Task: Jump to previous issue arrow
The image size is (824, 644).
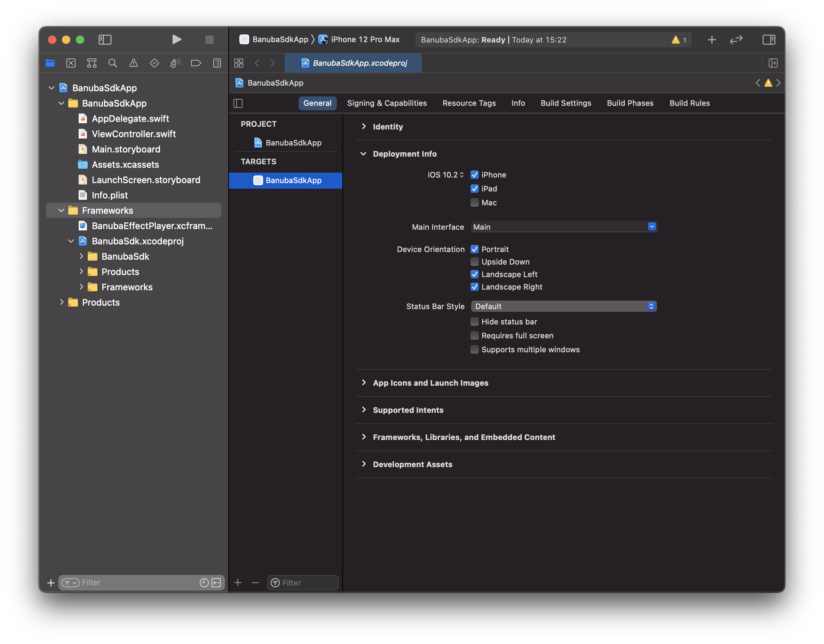Action: pos(758,83)
